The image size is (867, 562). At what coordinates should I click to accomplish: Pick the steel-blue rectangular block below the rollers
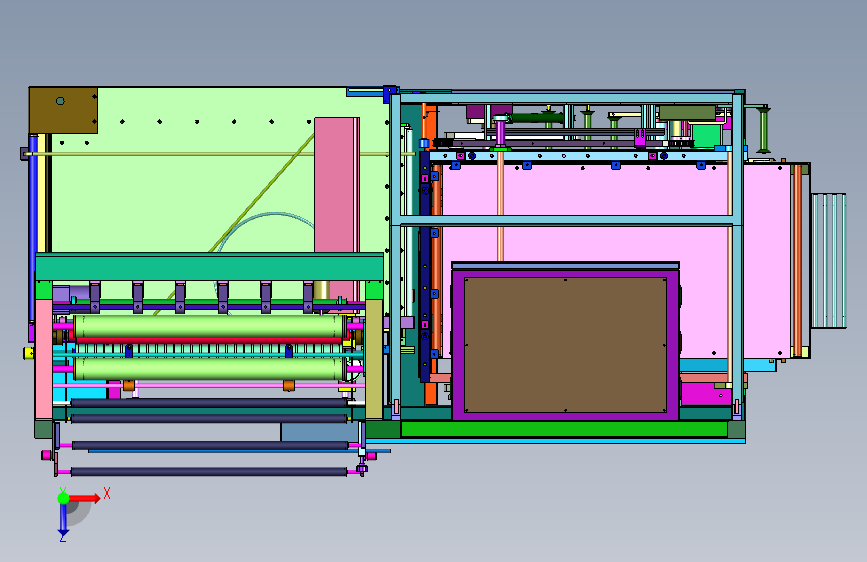point(320,432)
